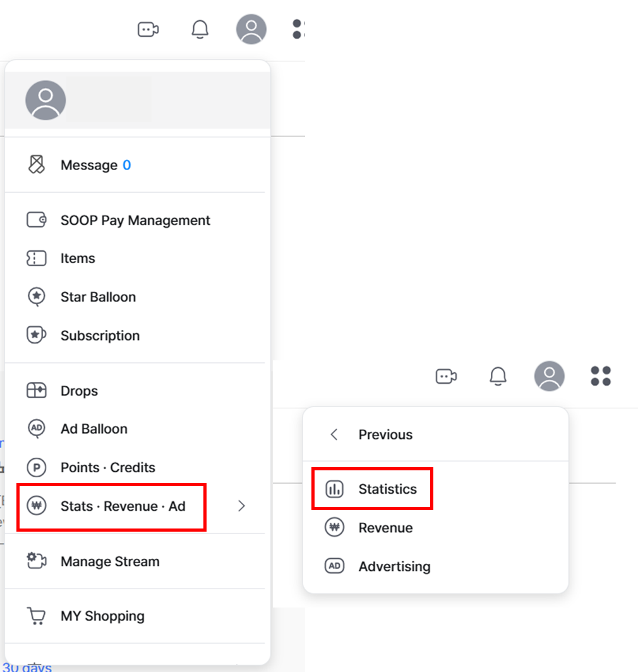Open notifications bell in the right header
638x672 pixels.
pos(498,376)
